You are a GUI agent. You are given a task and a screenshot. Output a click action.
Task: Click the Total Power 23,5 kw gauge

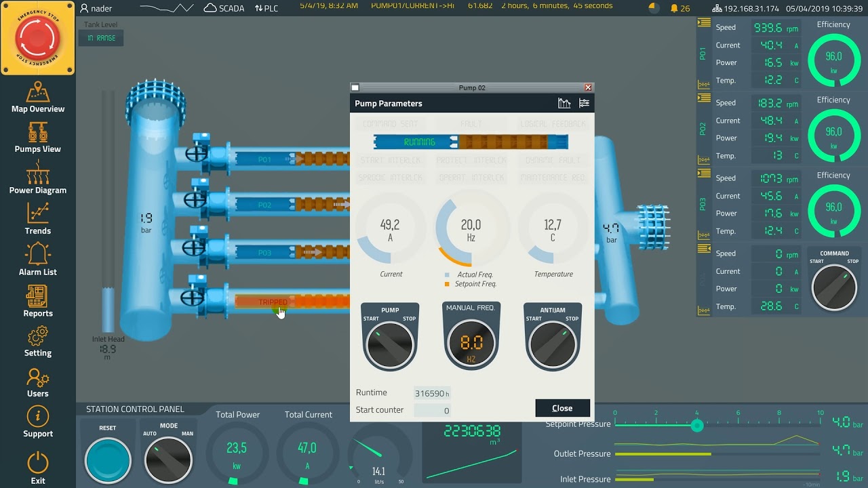coord(237,453)
